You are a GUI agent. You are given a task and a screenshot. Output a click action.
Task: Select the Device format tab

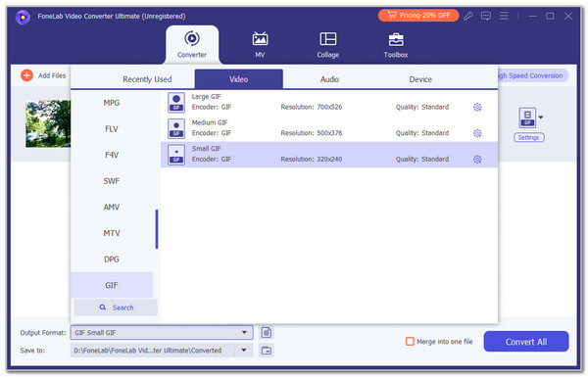point(420,79)
